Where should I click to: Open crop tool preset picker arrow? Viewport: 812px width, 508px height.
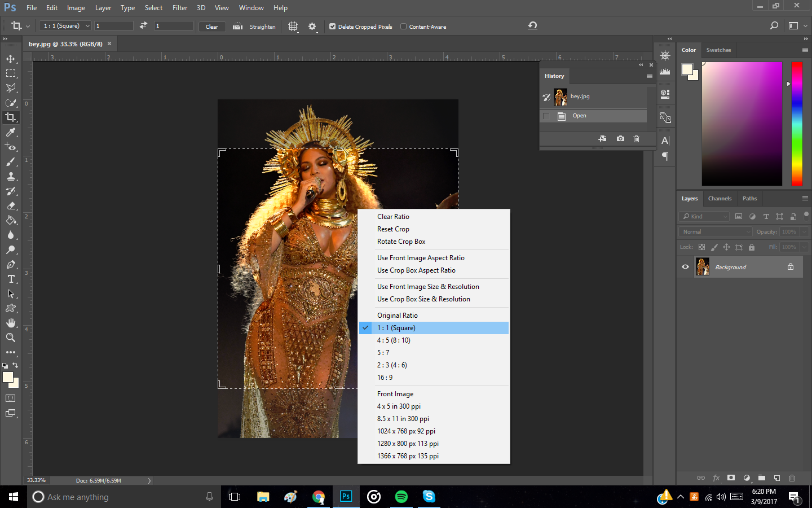(28, 26)
